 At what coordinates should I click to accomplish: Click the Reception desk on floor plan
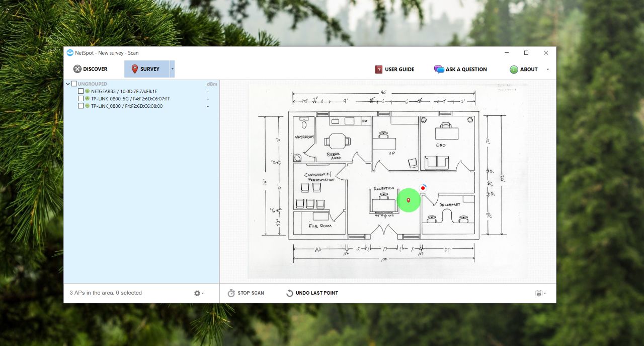point(384,205)
